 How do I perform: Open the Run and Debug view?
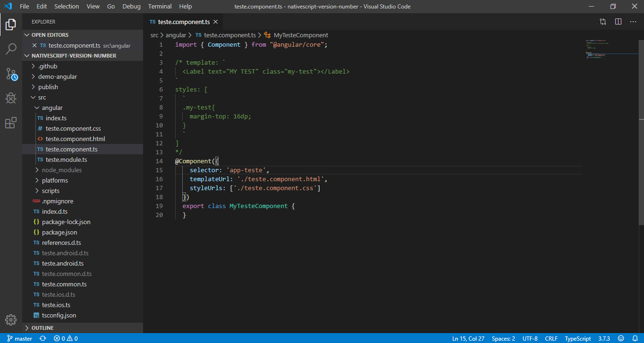coord(11,98)
